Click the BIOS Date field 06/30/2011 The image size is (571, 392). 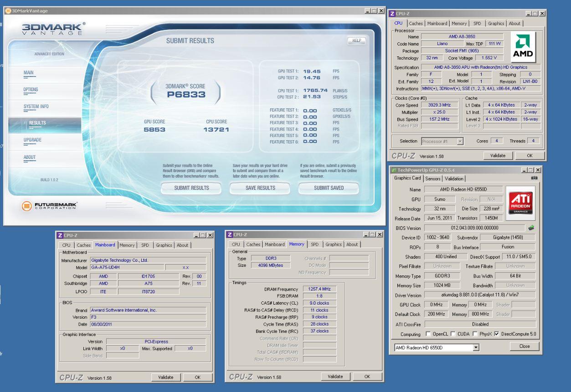[x=147, y=324]
